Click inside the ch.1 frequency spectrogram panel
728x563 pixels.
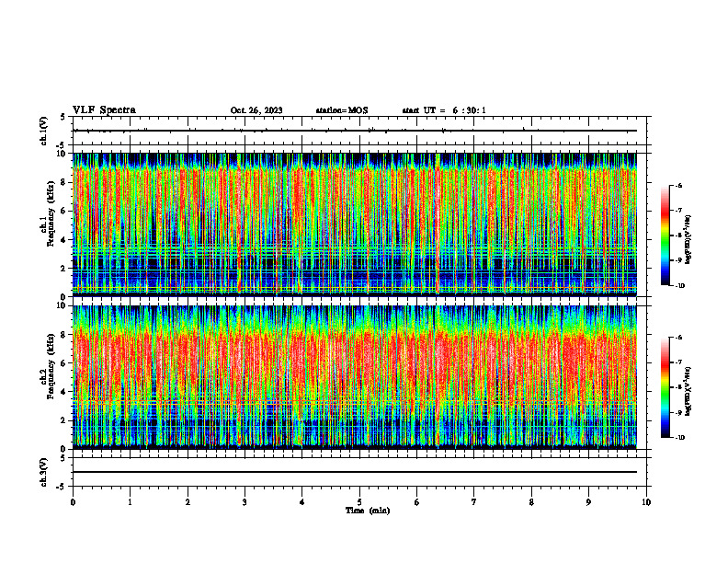(x=354, y=224)
